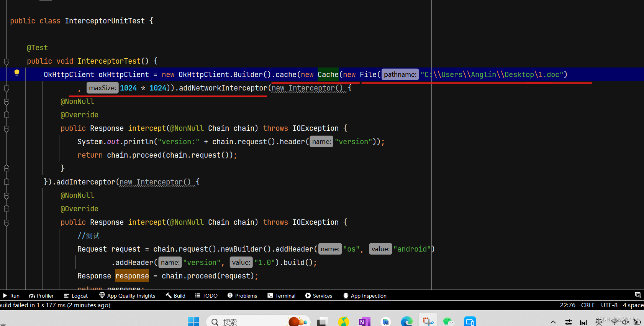Click the second 'new Interceptor()' after addInterceptor
Viewport: 644px width, 326px height.
coord(155,182)
